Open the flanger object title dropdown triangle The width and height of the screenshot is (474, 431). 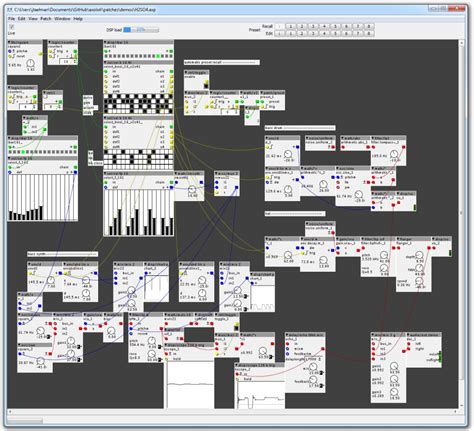pos(398,239)
